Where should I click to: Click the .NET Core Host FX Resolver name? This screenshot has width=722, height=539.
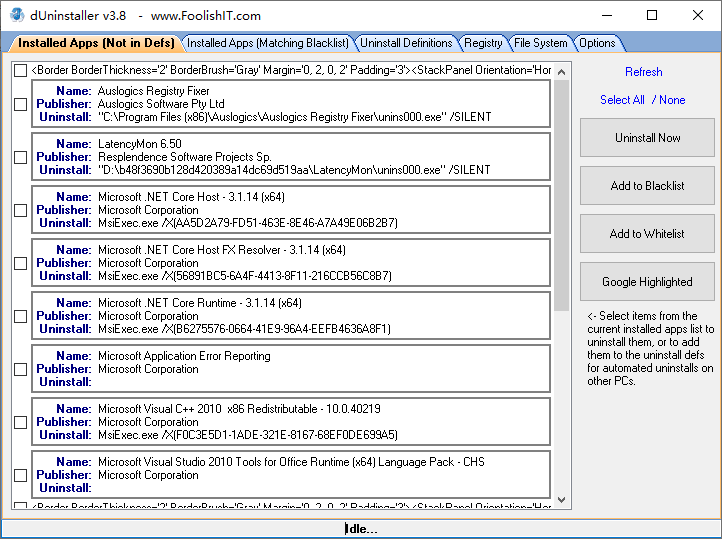point(221,250)
